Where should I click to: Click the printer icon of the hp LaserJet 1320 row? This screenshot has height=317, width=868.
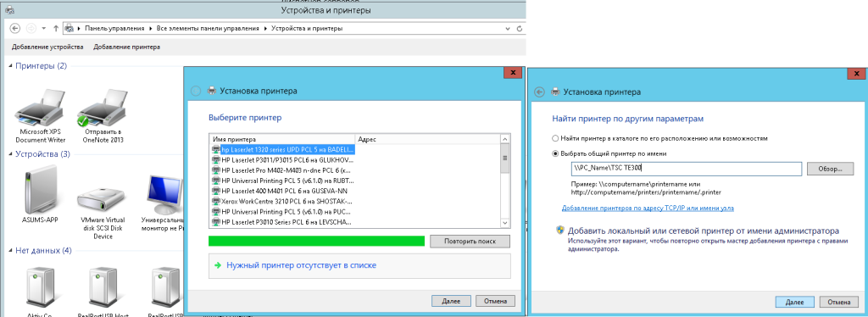[216, 149]
